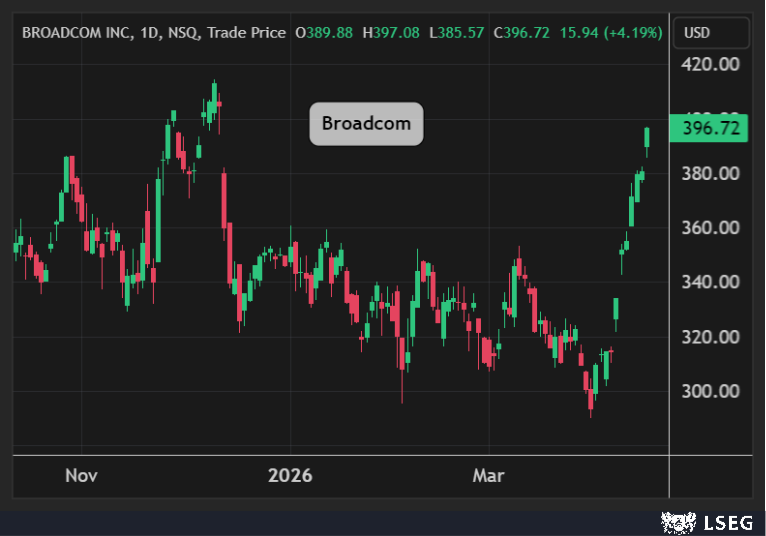Click the low value L385.57

[456, 33]
